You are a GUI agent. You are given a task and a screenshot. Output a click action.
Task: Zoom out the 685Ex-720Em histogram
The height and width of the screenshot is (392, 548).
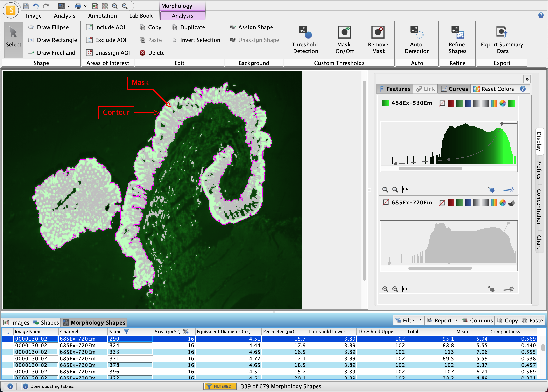click(395, 289)
